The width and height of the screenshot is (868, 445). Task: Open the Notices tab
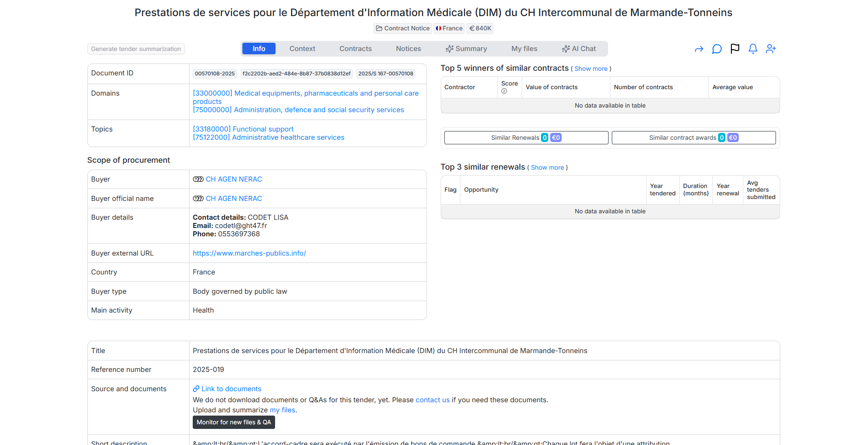coord(408,49)
